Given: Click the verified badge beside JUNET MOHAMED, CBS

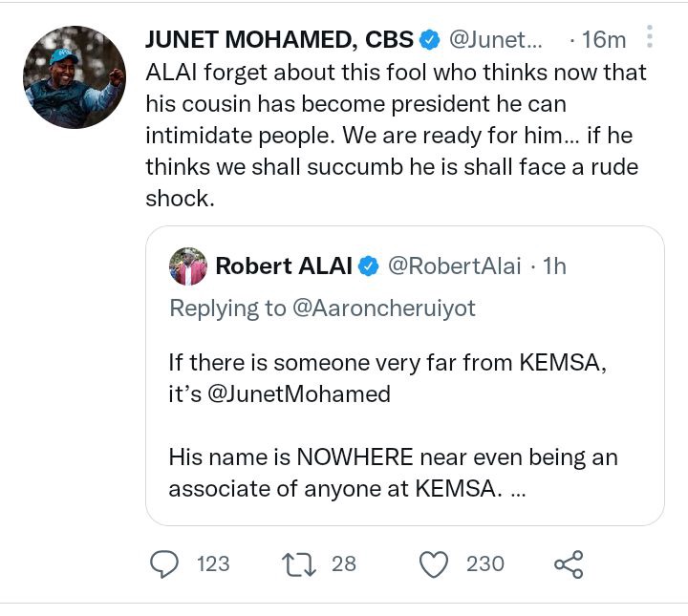Looking at the screenshot, I should (429, 40).
